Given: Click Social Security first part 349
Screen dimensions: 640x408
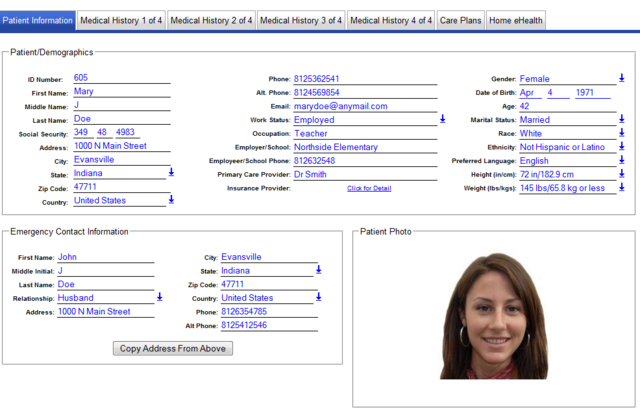Looking at the screenshot, I should click(83, 133).
